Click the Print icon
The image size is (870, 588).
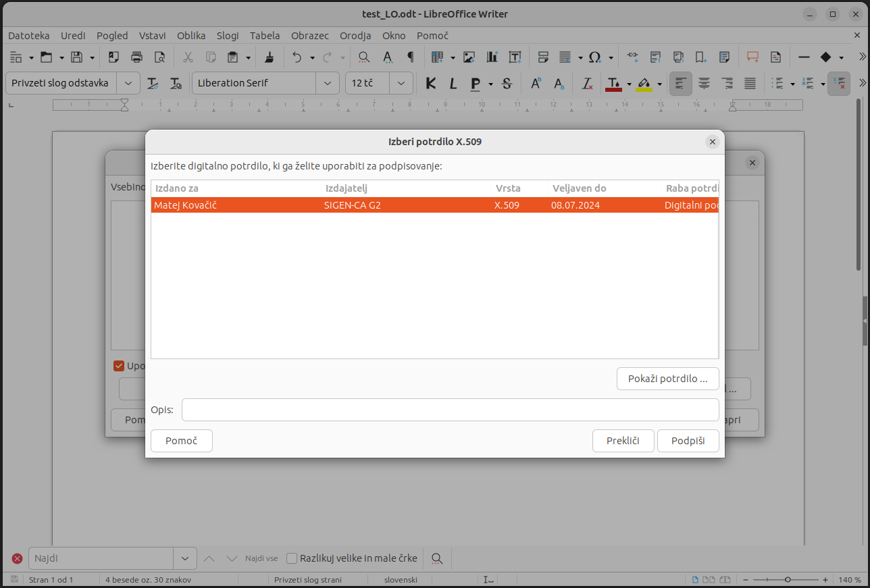[137, 57]
